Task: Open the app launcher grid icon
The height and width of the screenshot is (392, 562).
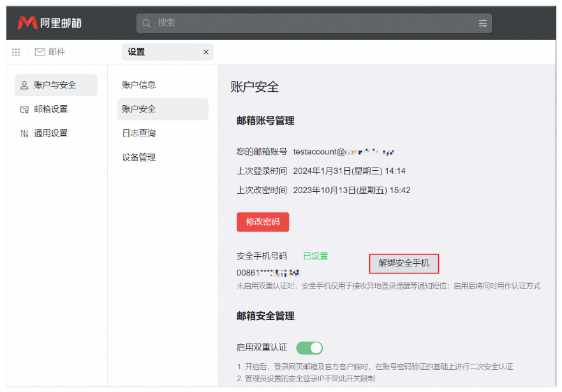Action: coord(16,52)
